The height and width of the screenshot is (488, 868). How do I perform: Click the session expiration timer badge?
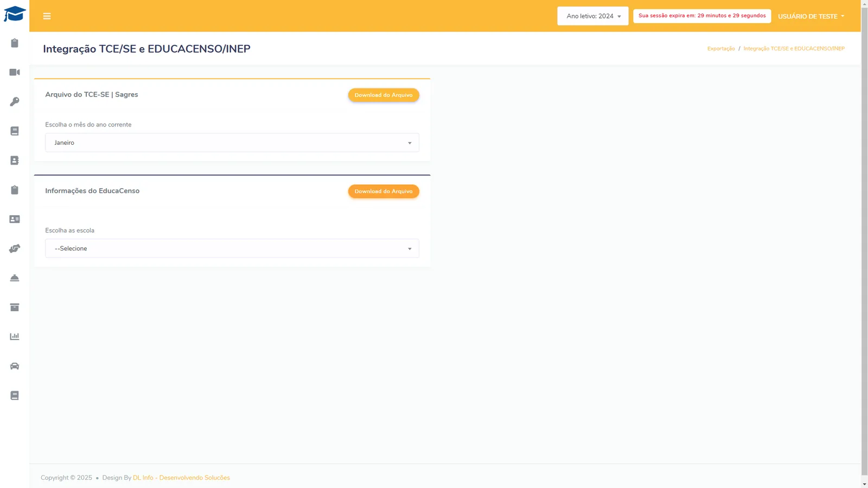[x=702, y=16]
